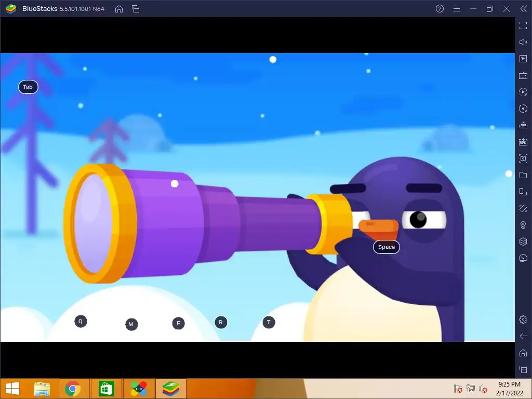The width and height of the screenshot is (532, 399).
Task: Adjust volume using the sidebar speaker icon
Action: click(523, 42)
